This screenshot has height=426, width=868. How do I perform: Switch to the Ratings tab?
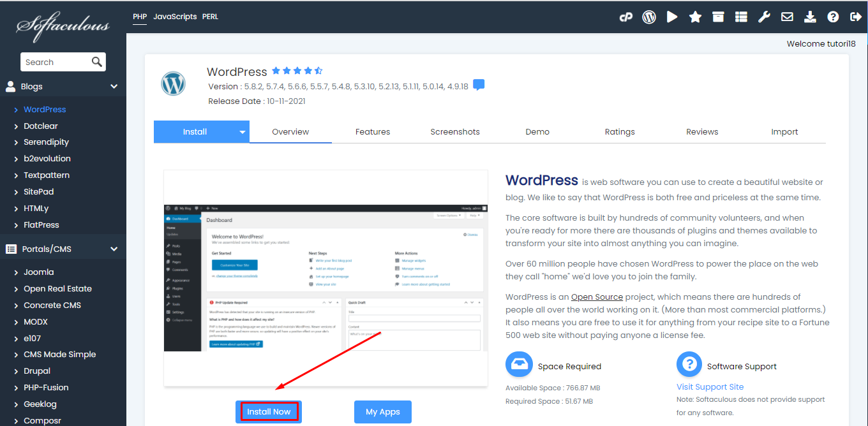(x=620, y=132)
